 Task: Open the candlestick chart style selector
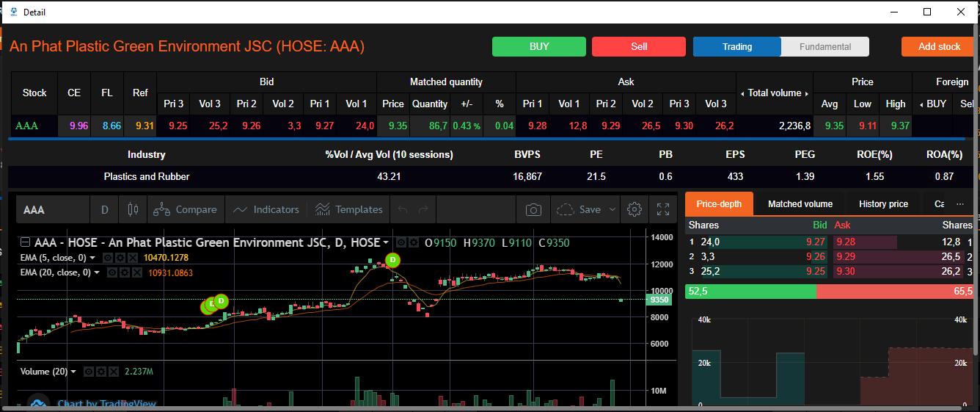click(133, 209)
